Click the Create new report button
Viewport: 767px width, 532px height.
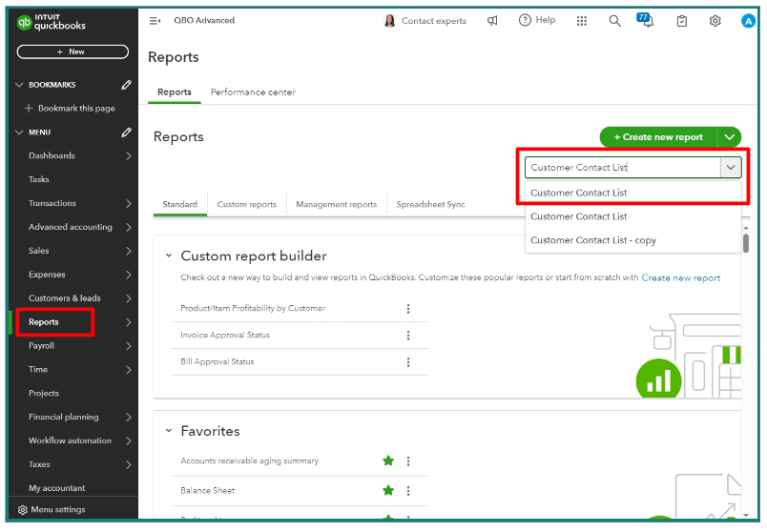tap(658, 137)
